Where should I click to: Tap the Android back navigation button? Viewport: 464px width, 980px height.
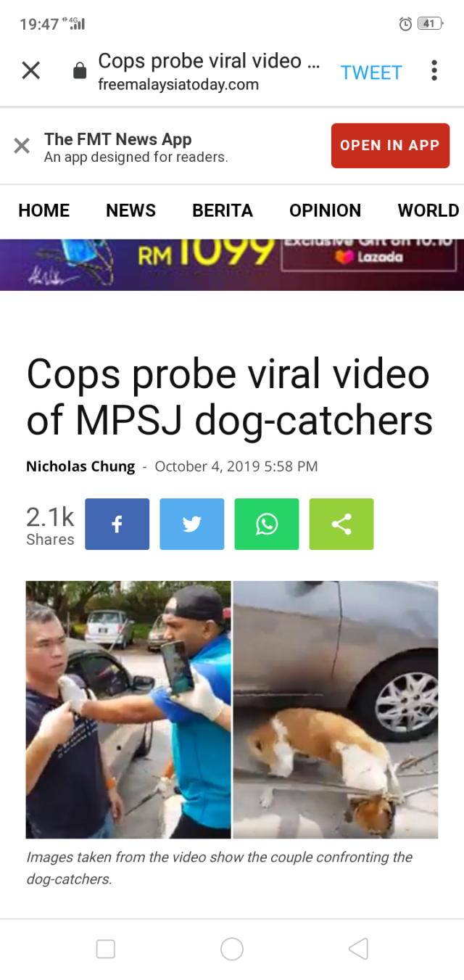point(358,948)
